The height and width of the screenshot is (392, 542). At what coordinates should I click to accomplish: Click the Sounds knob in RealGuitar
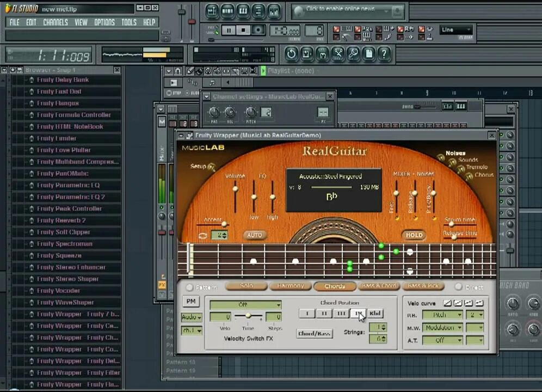coord(452,162)
